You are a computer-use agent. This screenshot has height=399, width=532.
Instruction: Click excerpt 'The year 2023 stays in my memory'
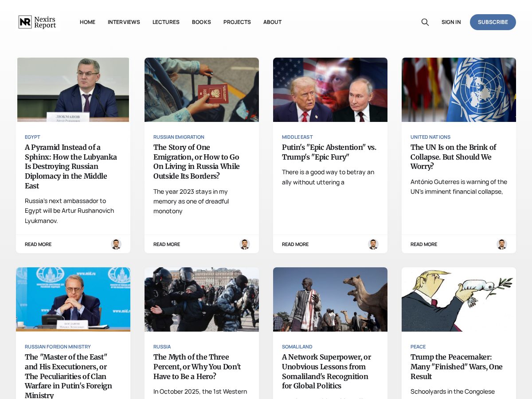[191, 201]
